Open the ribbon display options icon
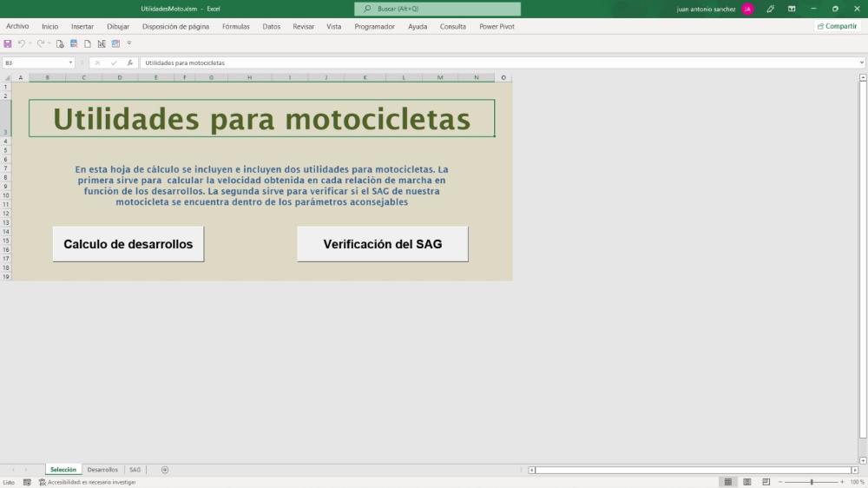 [792, 9]
